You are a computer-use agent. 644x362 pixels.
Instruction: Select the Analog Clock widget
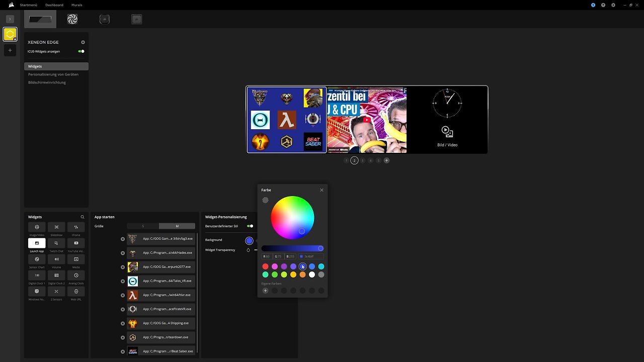76,276
